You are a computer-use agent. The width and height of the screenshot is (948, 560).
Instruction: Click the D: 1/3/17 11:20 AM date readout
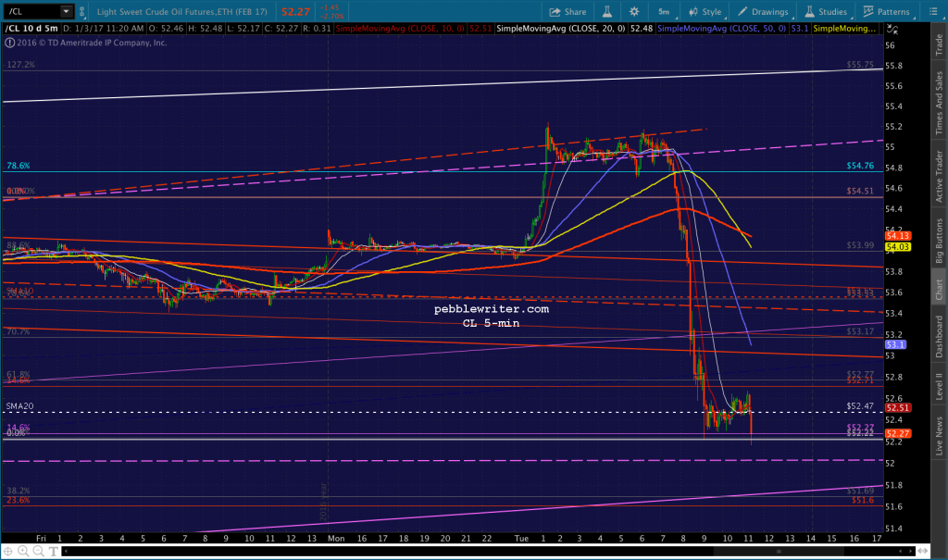tap(104, 29)
